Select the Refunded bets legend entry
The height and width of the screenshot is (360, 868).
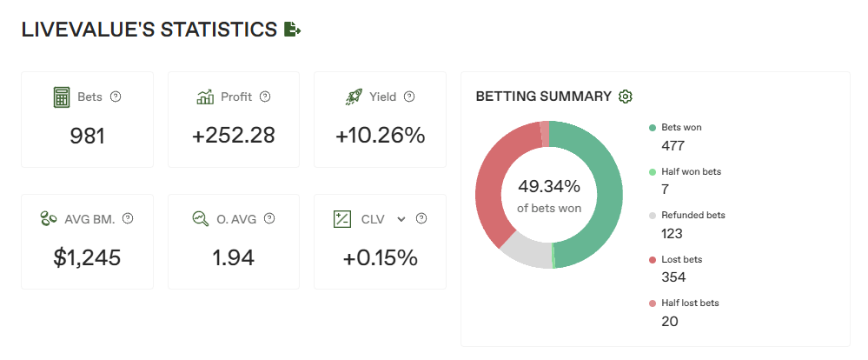point(692,216)
